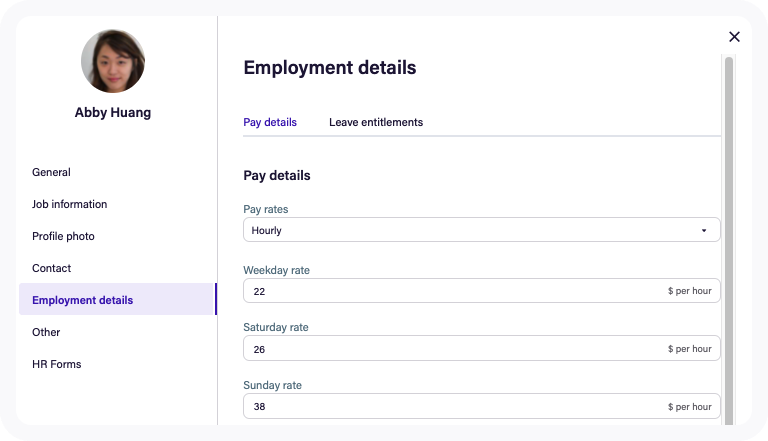Click Abby Huang's profile avatar
768x441 pixels.
pyautogui.click(x=112, y=61)
